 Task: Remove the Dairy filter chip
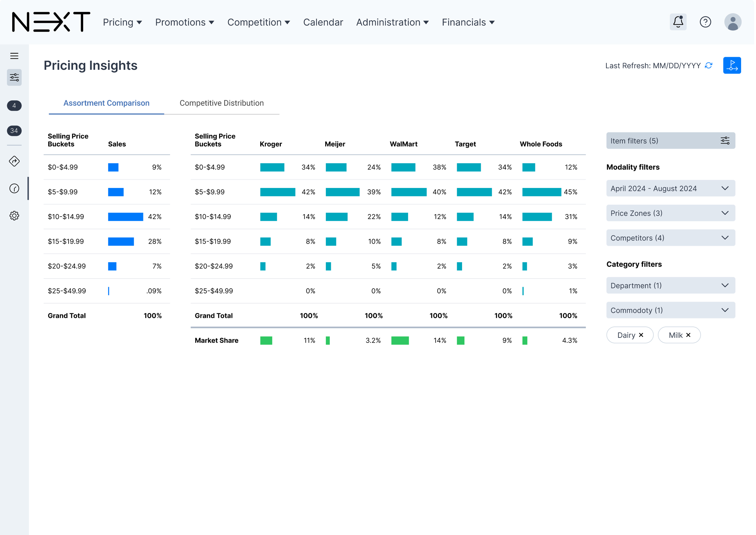click(641, 335)
